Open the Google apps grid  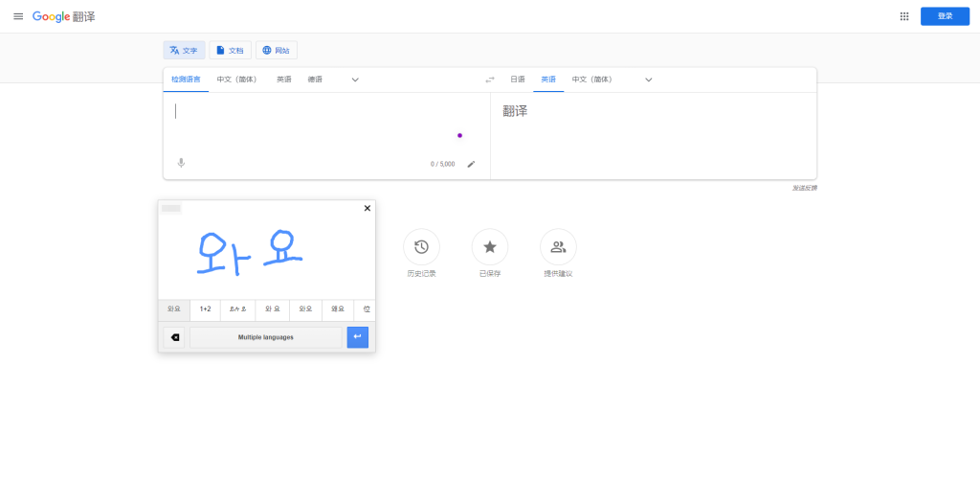(903, 16)
